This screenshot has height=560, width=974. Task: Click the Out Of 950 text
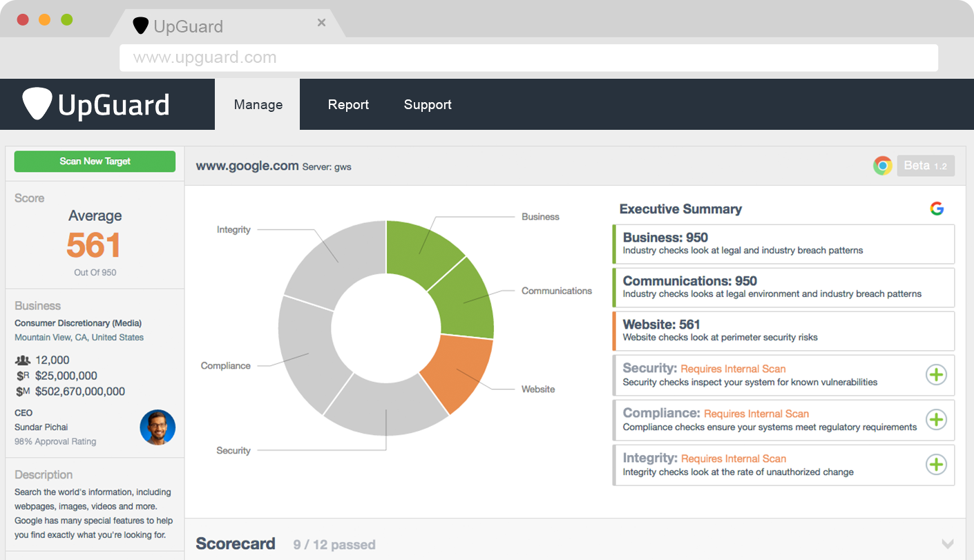click(x=95, y=273)
